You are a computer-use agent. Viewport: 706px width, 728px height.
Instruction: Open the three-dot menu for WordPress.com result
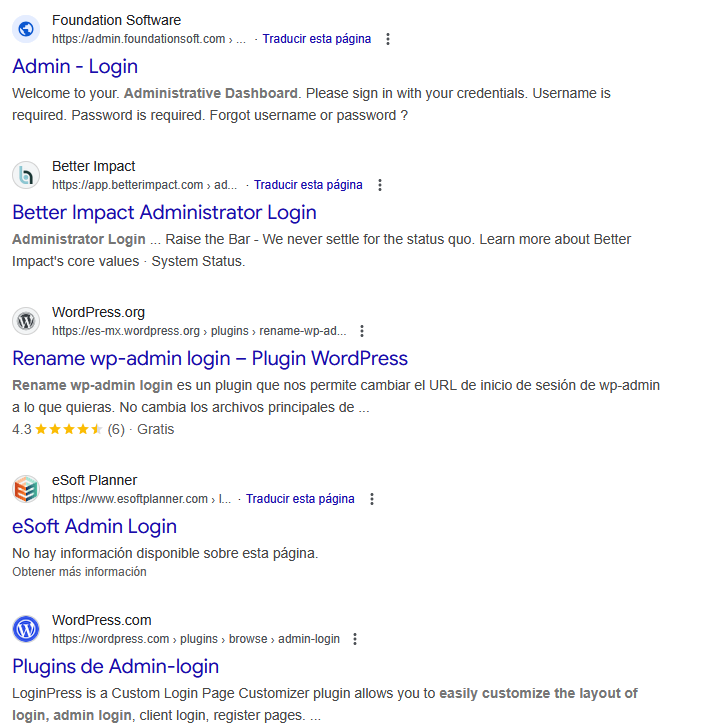click(355, 639)
